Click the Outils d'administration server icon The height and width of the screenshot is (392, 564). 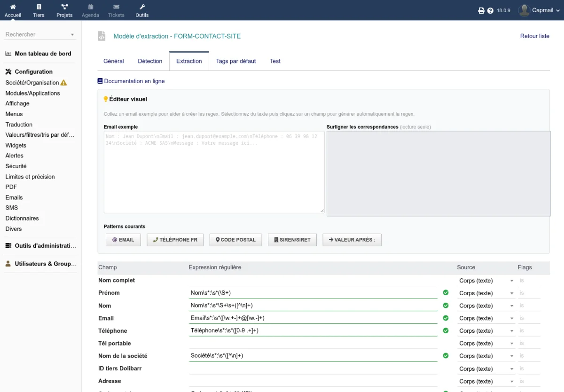point(8,245)
